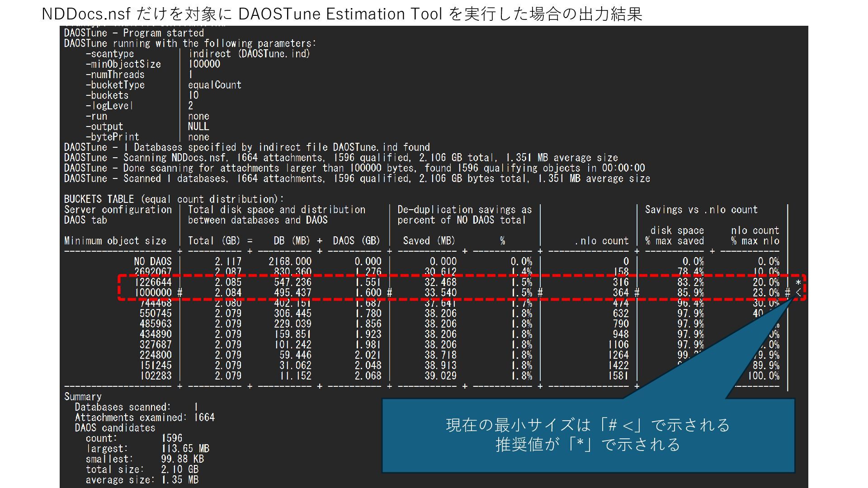
Task: Click the 'Total (GB)' column header
Action: pyautogui.click(x=214, y=241)
